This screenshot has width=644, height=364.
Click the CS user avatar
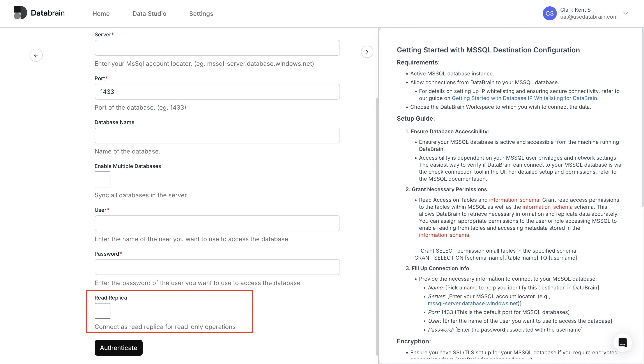coord(550,13)
